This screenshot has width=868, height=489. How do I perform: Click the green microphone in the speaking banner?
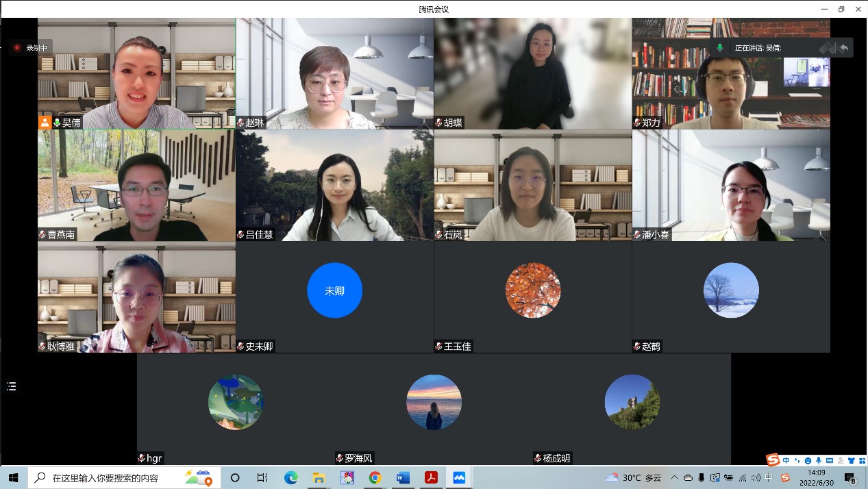720,47
